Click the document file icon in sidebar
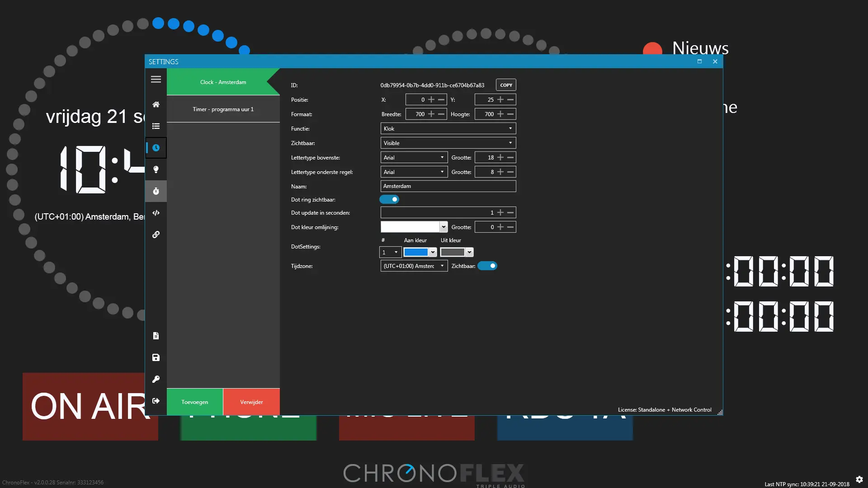Image resolution: width=868 pixels, height=488 pixels. 156,336
